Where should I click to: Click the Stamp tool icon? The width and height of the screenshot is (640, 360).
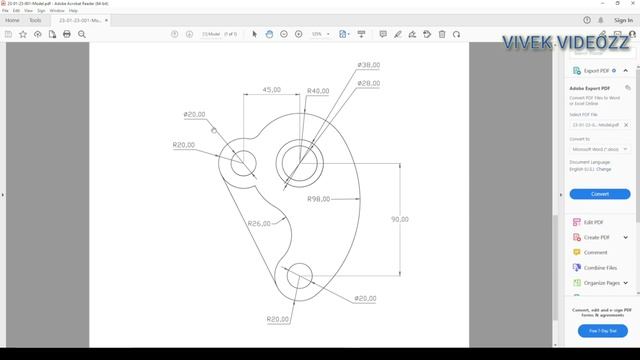[427, 34]
